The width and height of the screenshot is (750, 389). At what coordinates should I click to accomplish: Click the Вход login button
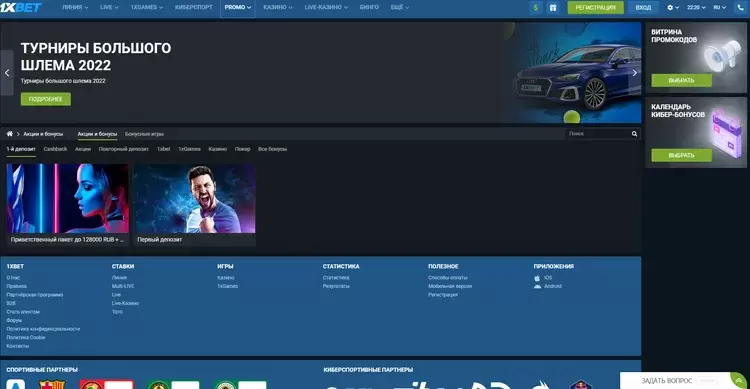(643, 8)
